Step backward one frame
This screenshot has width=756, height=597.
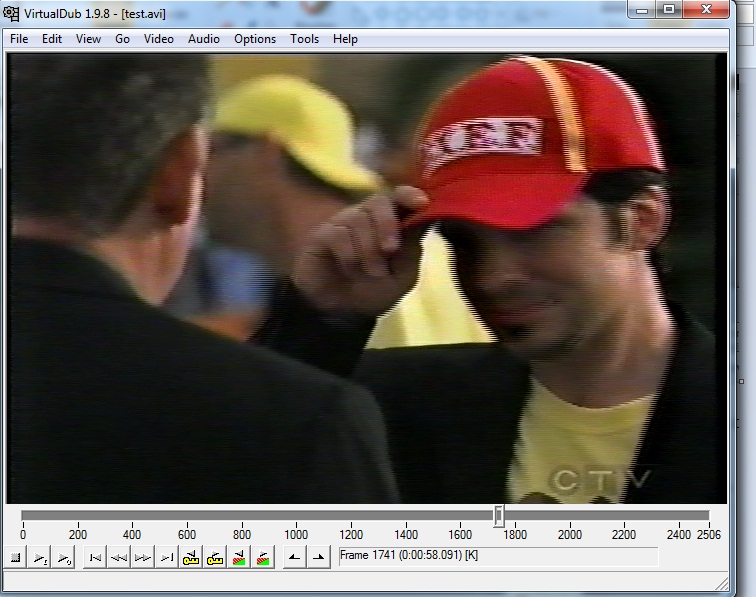tap(119, 557)
